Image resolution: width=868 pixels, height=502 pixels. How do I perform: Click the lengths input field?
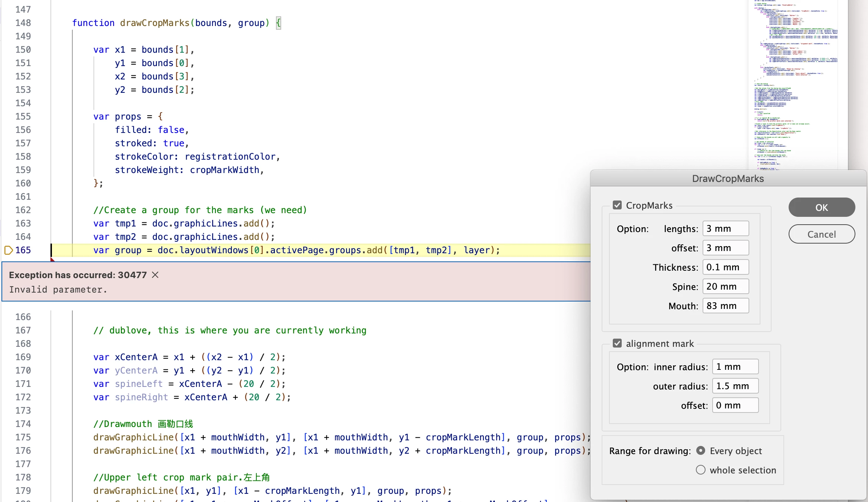(x=725, y=229)
